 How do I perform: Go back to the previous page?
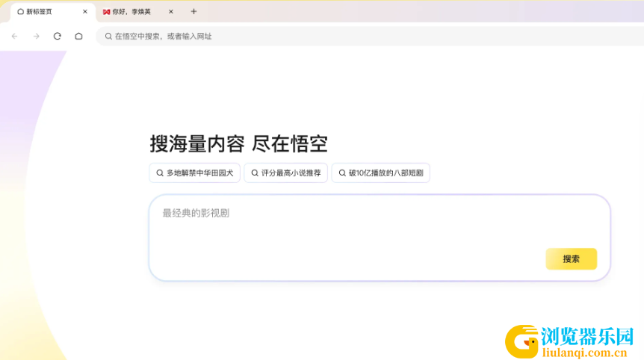point(14,36)
